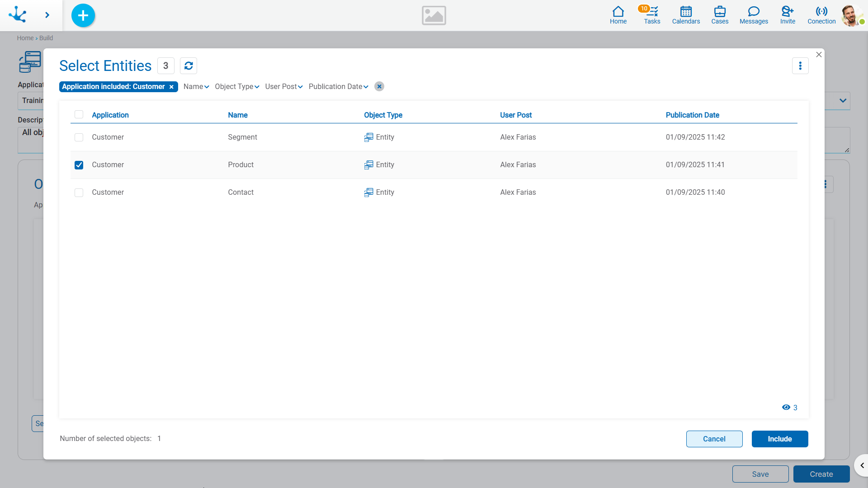
Task: Open the Cases briefcase icon
Action: tap(719, 15)
